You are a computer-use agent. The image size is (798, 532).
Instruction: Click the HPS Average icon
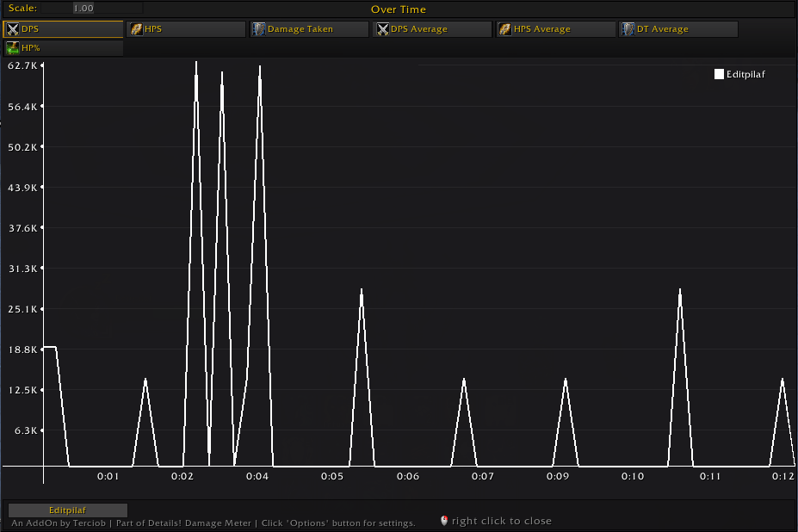505,29
